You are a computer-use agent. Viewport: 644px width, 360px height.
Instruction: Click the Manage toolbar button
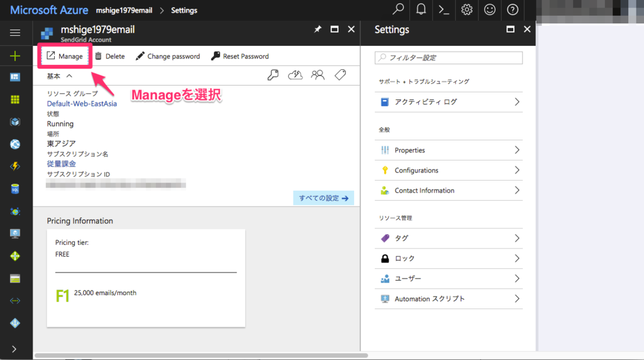(x=65, y=56)
